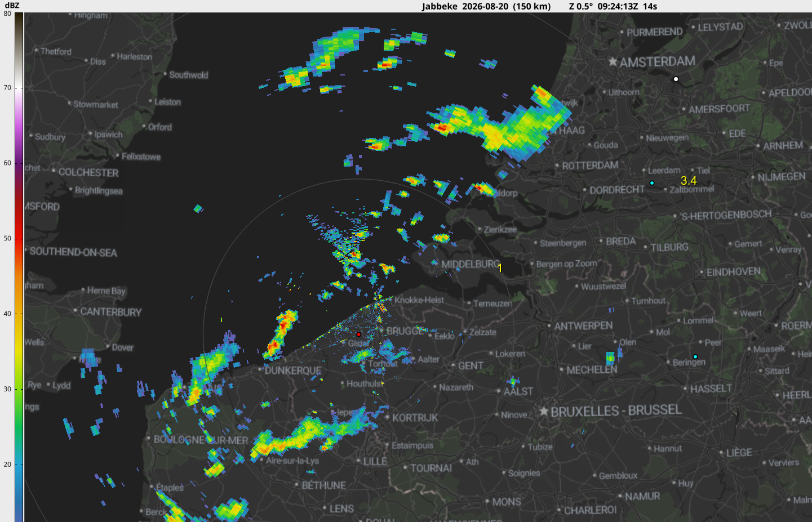
Task: Click the capital star icon beside BRUXELLES - BRUSSEL
Action: click(x=544, y=412)
